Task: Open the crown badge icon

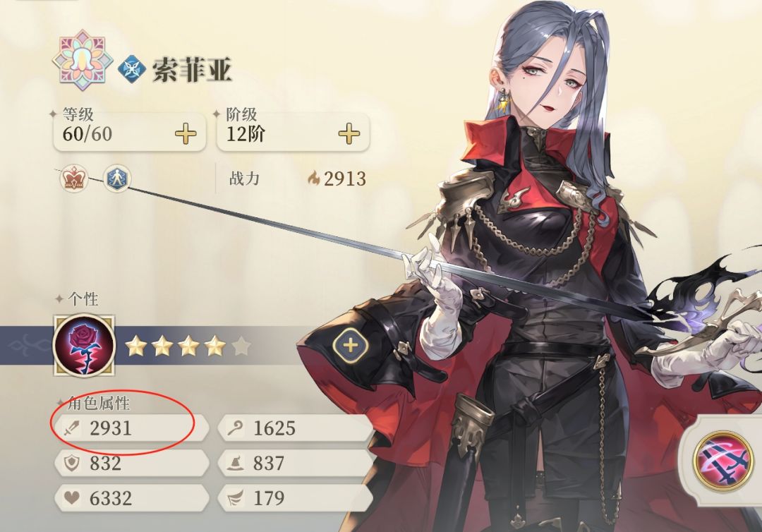Action: click(x=74, y=179)
